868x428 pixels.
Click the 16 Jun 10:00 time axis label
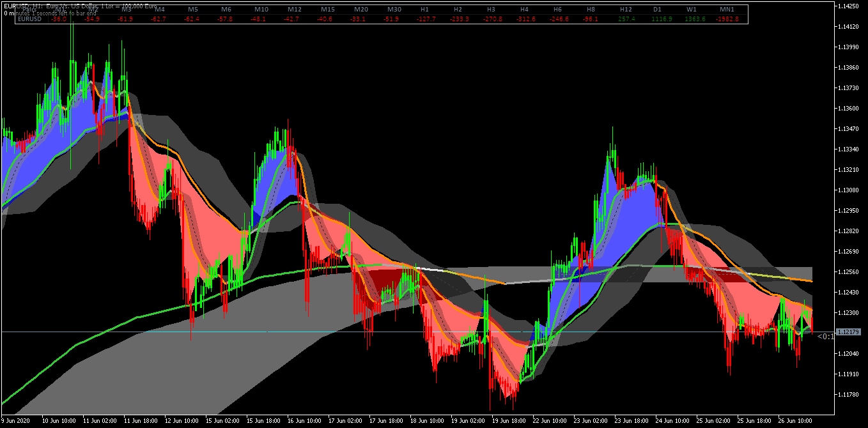tap(306, 422)
